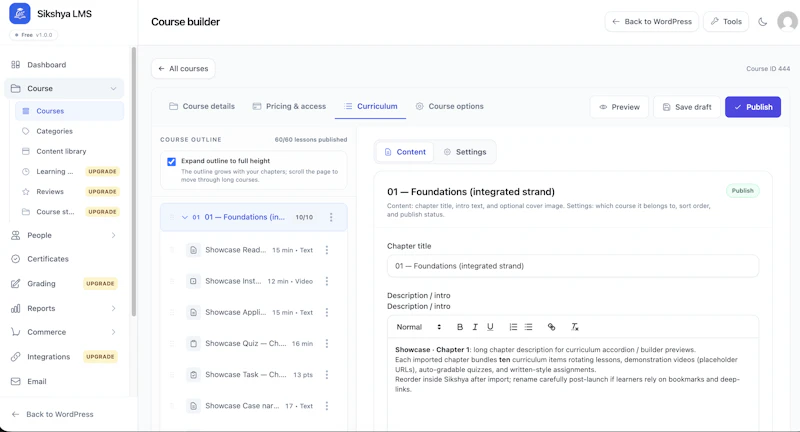
Task: Toggle dark mode moon icon
Action: [762, 21]
